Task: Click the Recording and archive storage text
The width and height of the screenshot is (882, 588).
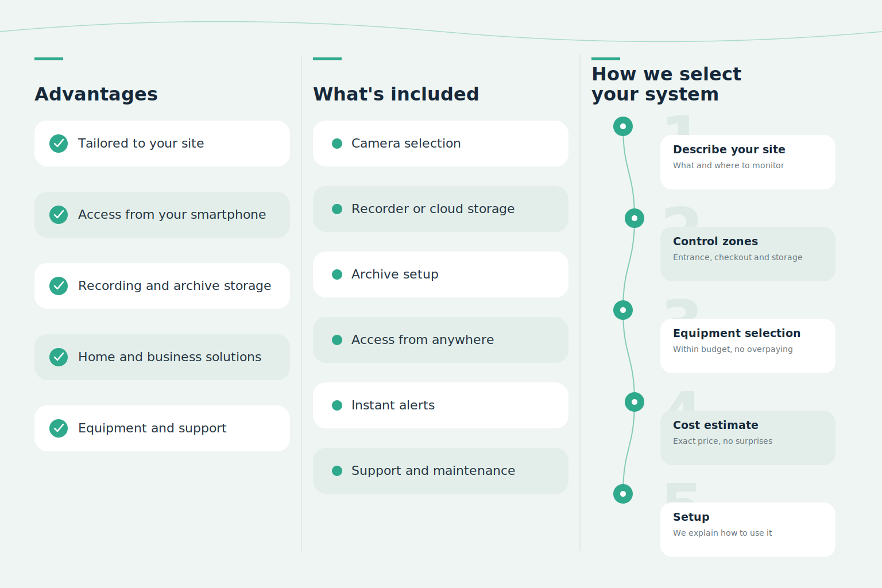Action: pyautogui.click(x=175, y=286)
